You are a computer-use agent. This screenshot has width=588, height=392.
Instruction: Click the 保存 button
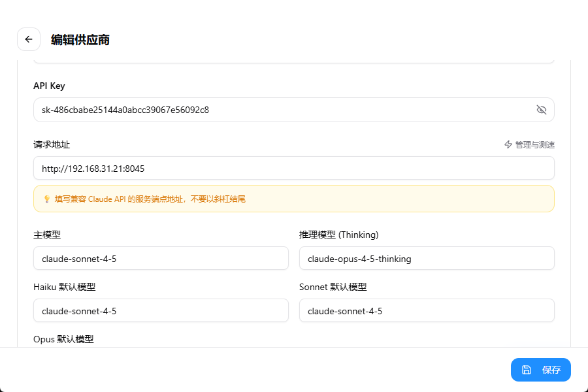point(541,370)
